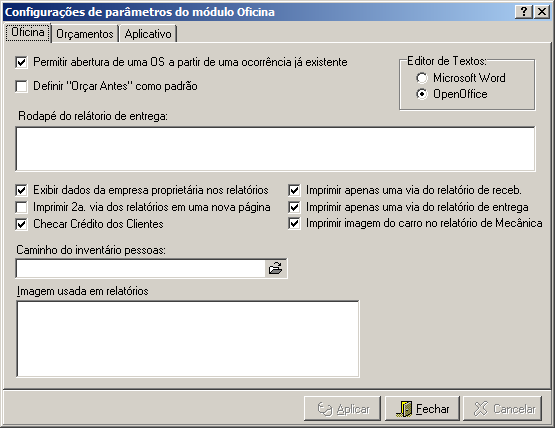
Task: Click the Aplicar button
Action: pyautogui.click(x=342, y=409)
